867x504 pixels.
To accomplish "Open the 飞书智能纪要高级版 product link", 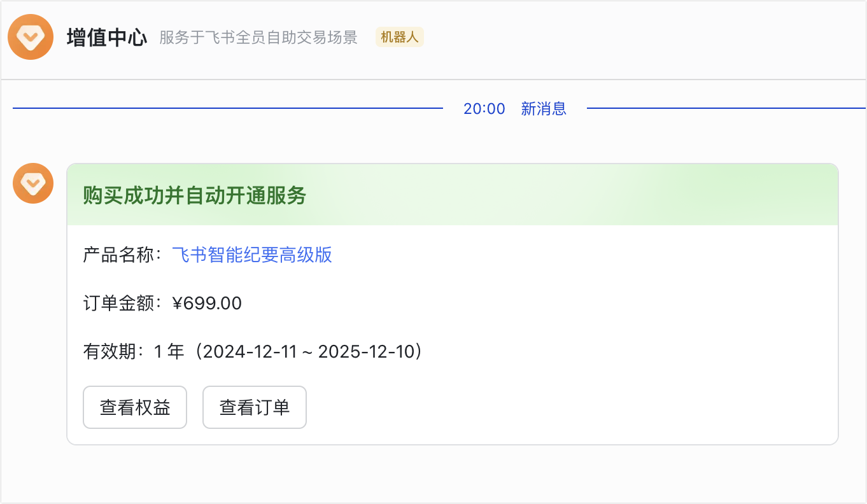I will click(x=252, y=255).
